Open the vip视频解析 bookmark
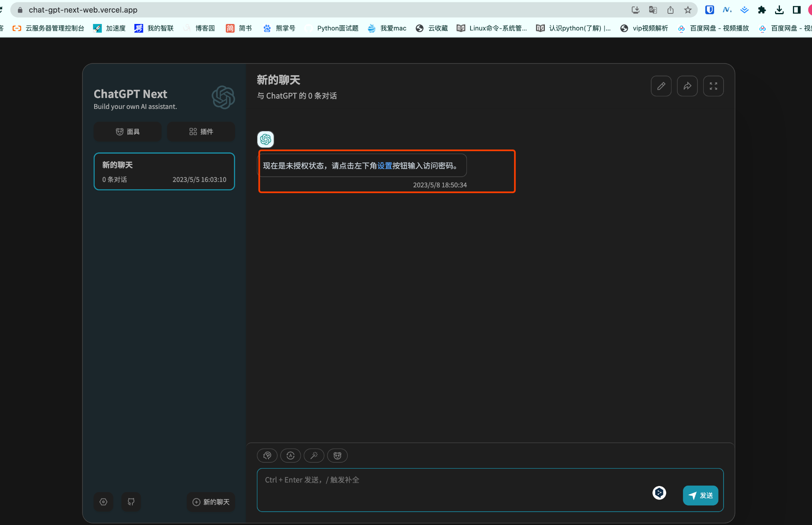The image size is (812, 525). click(644, 28)
